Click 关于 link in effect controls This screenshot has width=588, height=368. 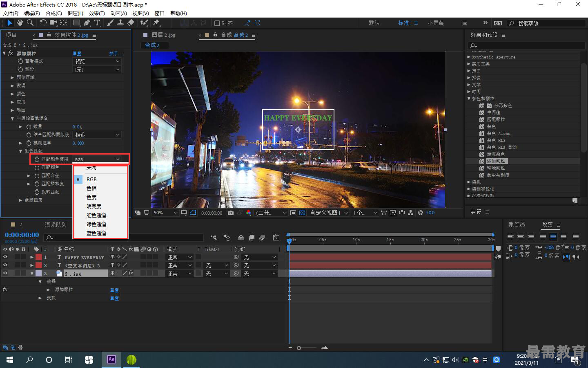click(x=116, y=54)
